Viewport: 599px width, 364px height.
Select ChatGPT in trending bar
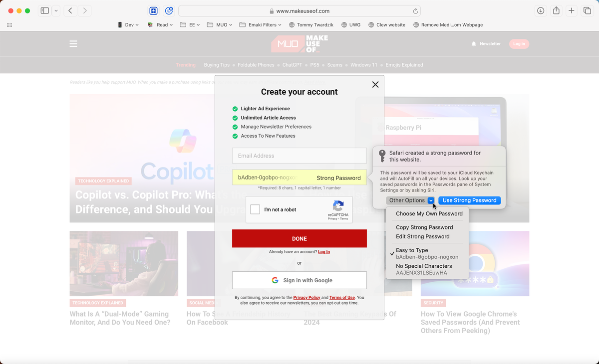tap(292, 65)
